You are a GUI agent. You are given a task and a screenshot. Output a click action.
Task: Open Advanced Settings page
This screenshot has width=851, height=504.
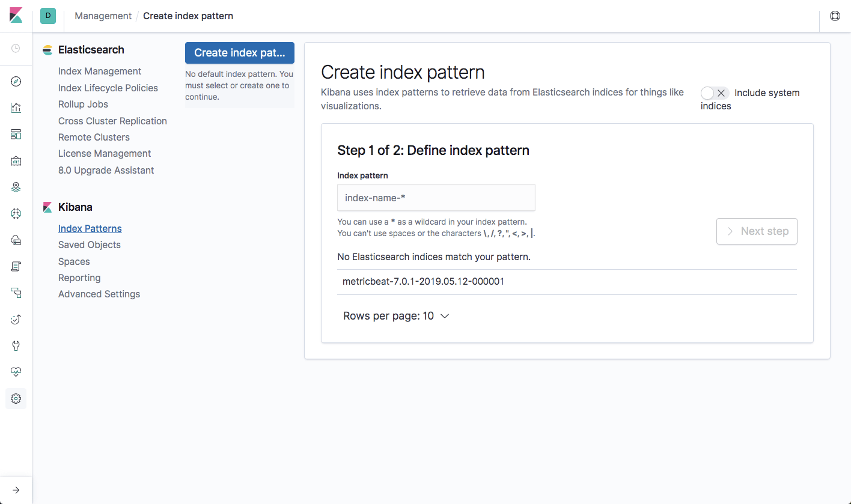coord(99,294)
